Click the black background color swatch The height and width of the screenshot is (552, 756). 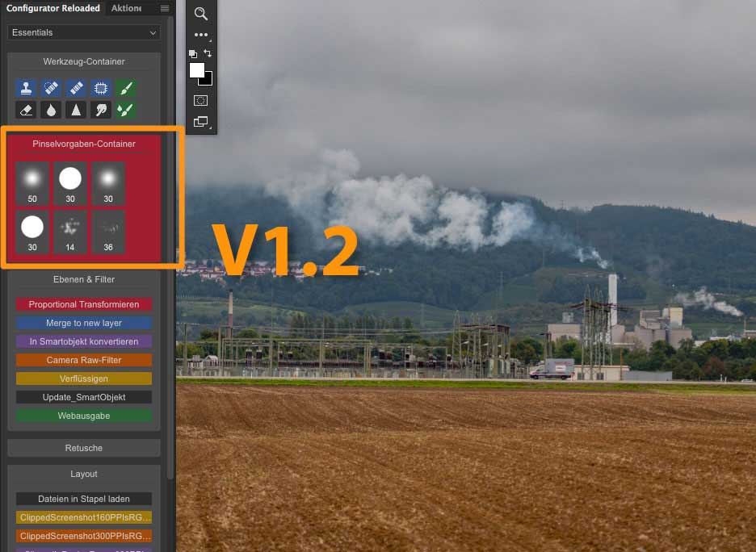point(208,80)
